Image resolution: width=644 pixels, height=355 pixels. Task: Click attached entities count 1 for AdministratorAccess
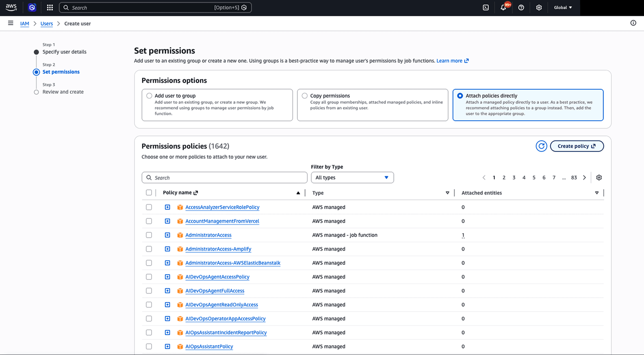tap(463, 235)
